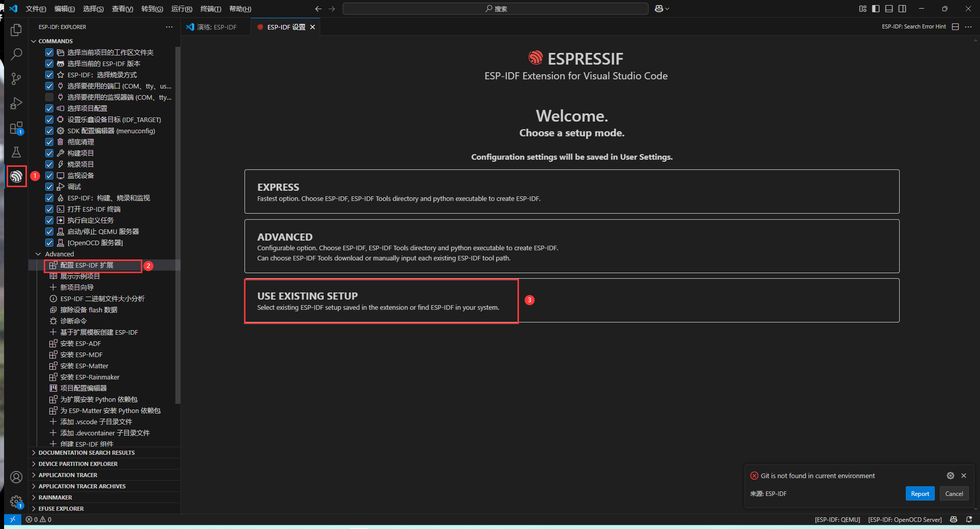The height and width of the screenshot is (529, 980).
Task: Open Source Control view icon
Action: 16,79
